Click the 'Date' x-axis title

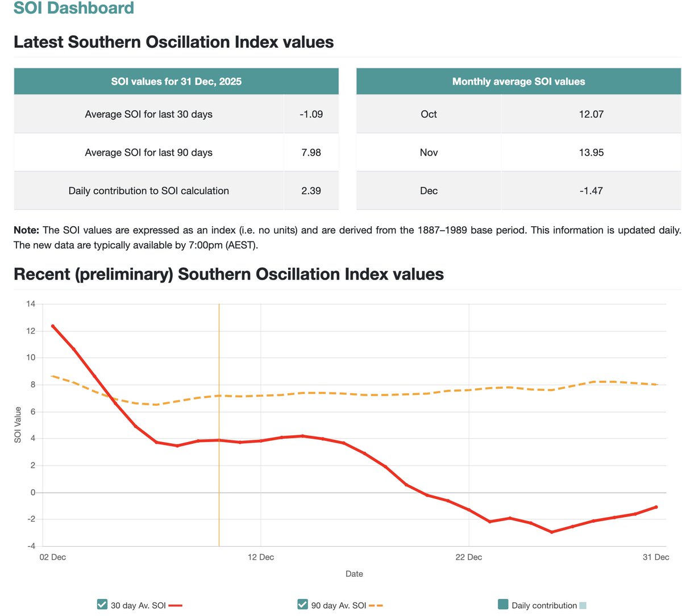(354, 574)
